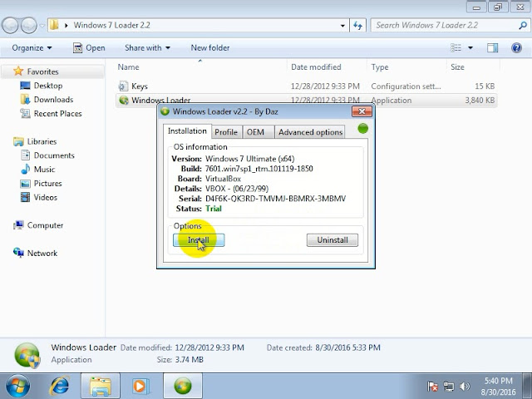Launch Internet Explorer from the taskbar
Image resolution: width=532 pixels, height=399 pixels.
coord(60,386)
